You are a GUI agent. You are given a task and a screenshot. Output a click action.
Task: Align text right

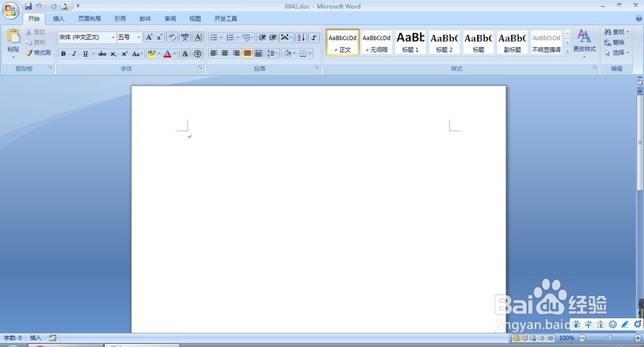[x=236, y=53]
